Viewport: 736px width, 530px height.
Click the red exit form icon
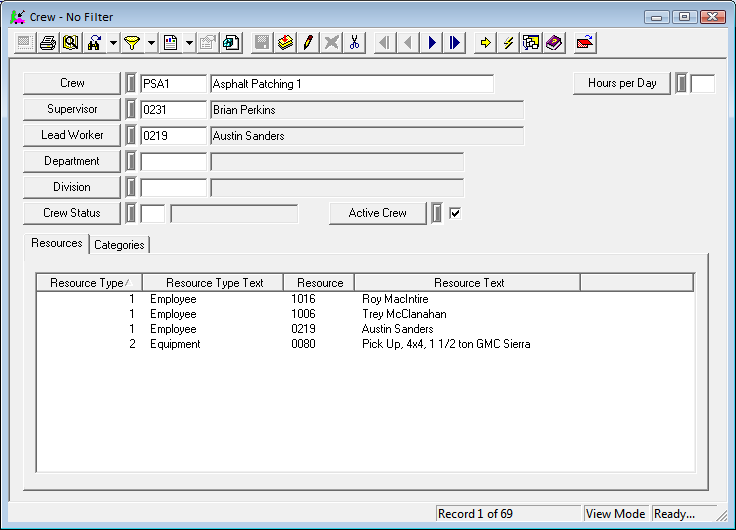pos(585,43)
